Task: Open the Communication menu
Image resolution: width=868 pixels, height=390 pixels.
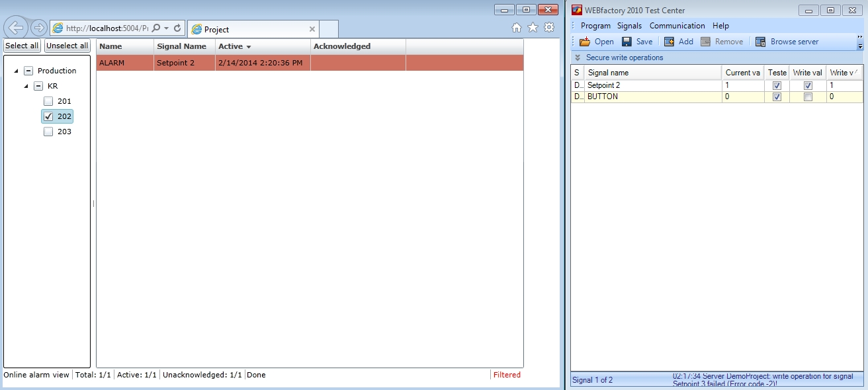Action: coord(677,26)
